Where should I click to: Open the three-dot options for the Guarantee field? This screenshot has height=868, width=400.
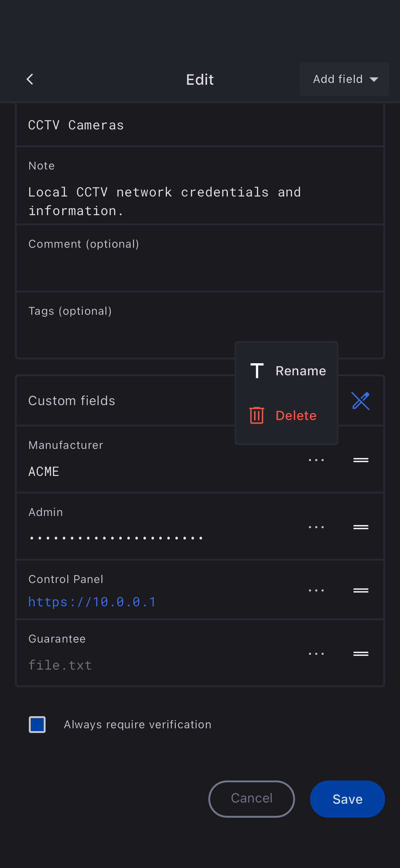(316, 654)
